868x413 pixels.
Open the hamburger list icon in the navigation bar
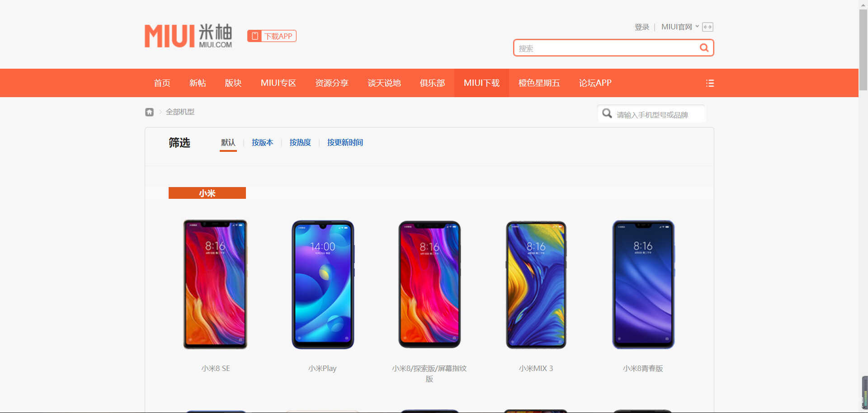[x=710, y=83]
